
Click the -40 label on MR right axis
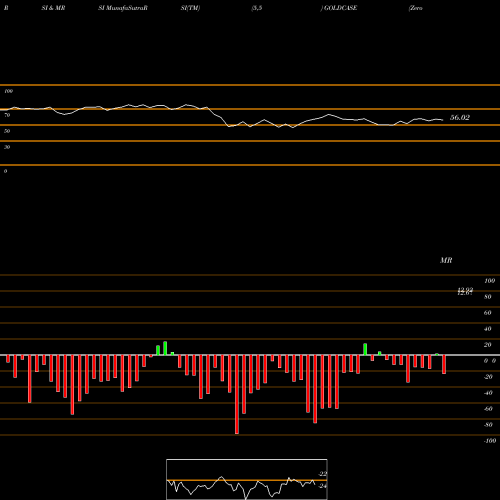point(488,393)
